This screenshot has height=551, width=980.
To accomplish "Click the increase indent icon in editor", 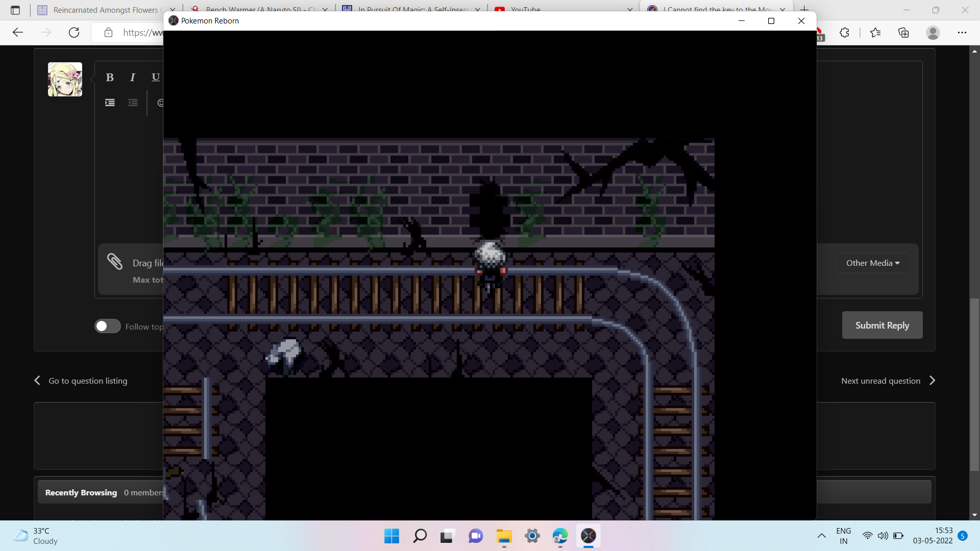I will (x=110, y=103).
